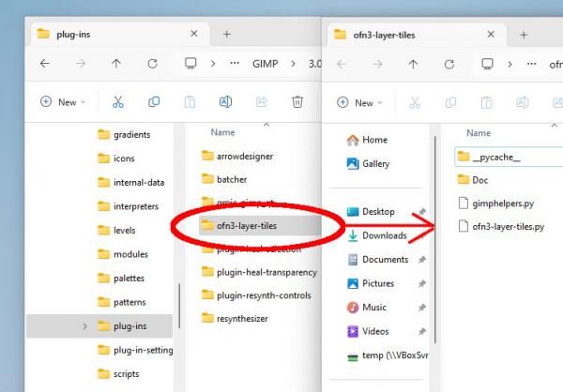The image size is (563, 392).
Task: Close the ofn3-layer-tiles tab
Action: [x=491, y=35]
